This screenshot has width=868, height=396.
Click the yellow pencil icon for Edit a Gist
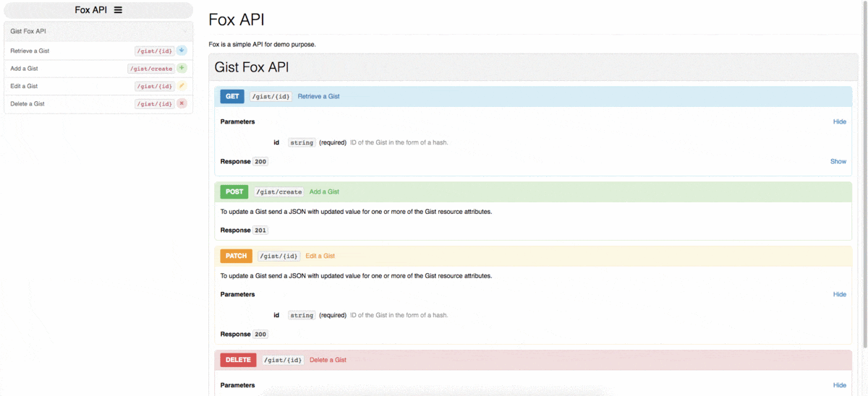coord(182,86)
